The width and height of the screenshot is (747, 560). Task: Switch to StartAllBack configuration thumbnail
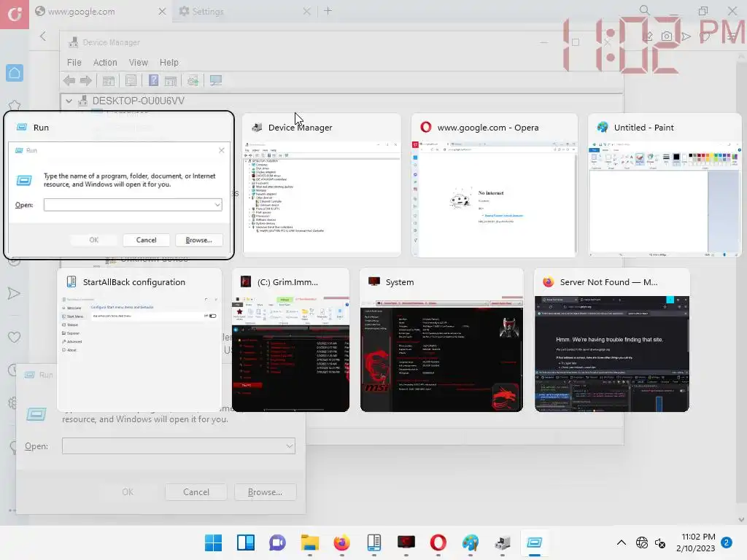[x=139, y=340]
